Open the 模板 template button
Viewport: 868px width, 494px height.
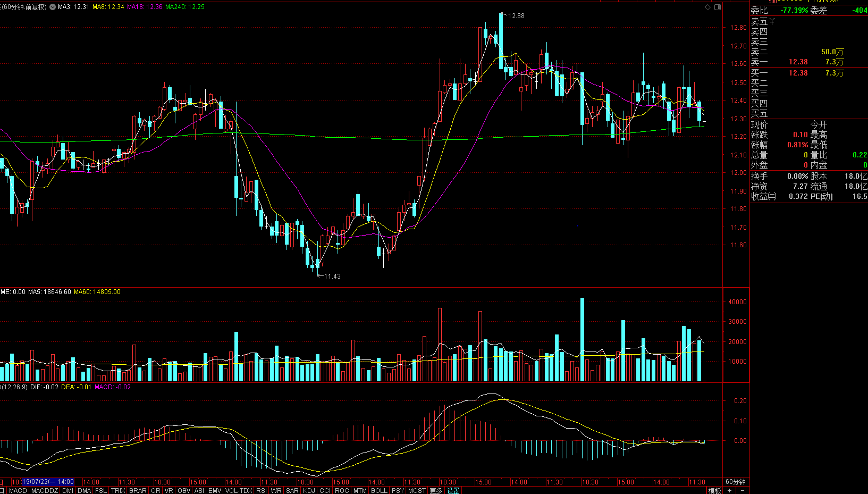click(x=715, y=490)
